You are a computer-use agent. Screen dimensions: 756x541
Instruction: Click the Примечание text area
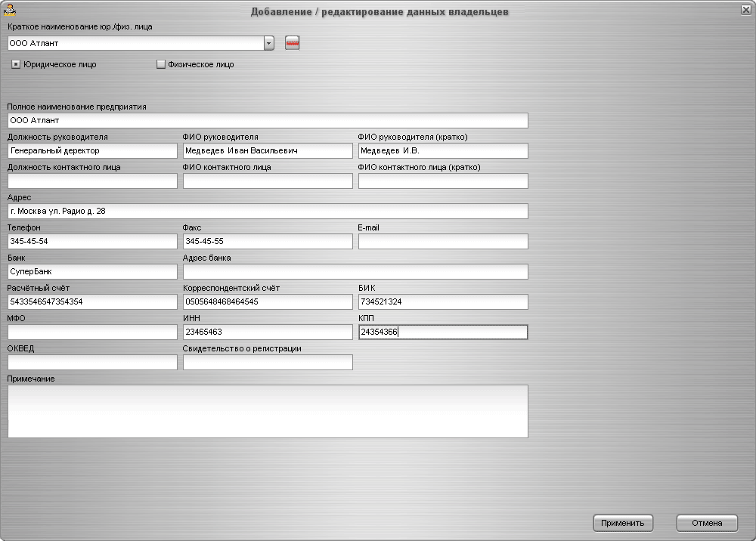(x=268, y=411)
